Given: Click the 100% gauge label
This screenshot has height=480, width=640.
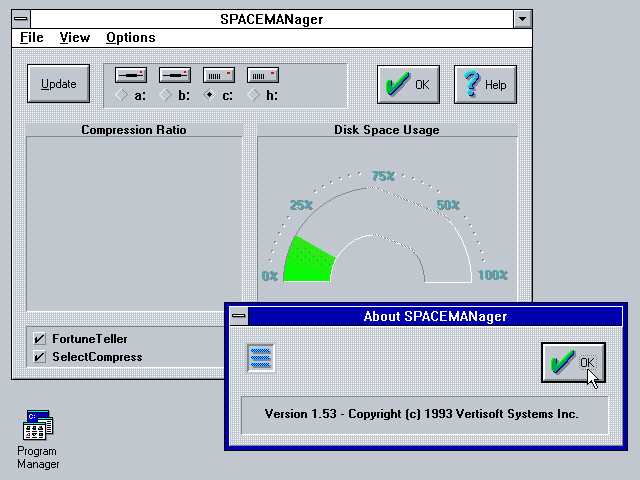Looking at the screenshot, I should 493,275.
